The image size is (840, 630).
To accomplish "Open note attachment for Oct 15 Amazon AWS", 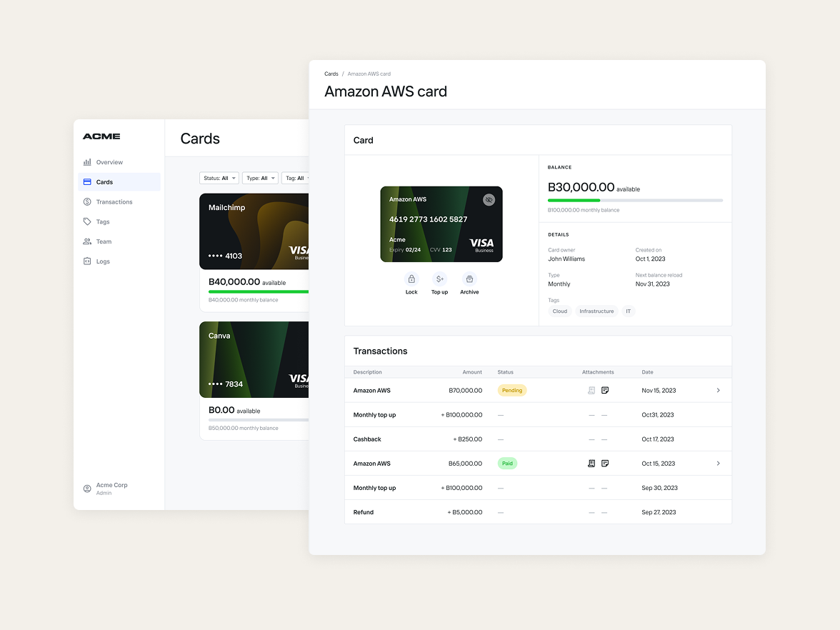I will click(605, 464).
